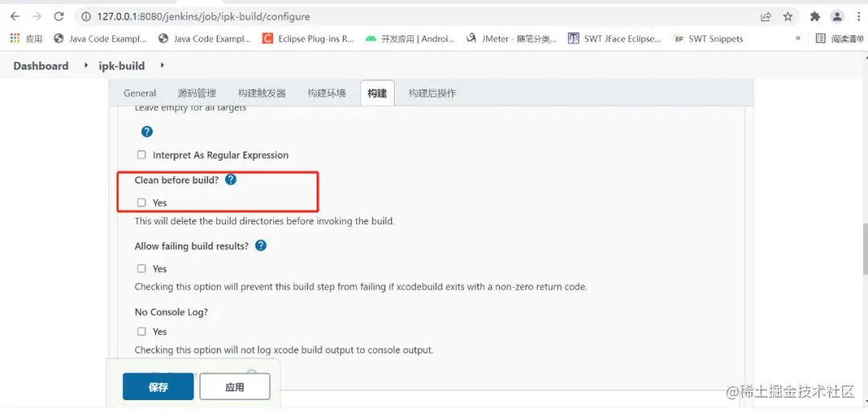The width and height of the screenshot is (868, 413).
Task: Open the reading list 阅读清单
Action: click(x=840, y=39)
